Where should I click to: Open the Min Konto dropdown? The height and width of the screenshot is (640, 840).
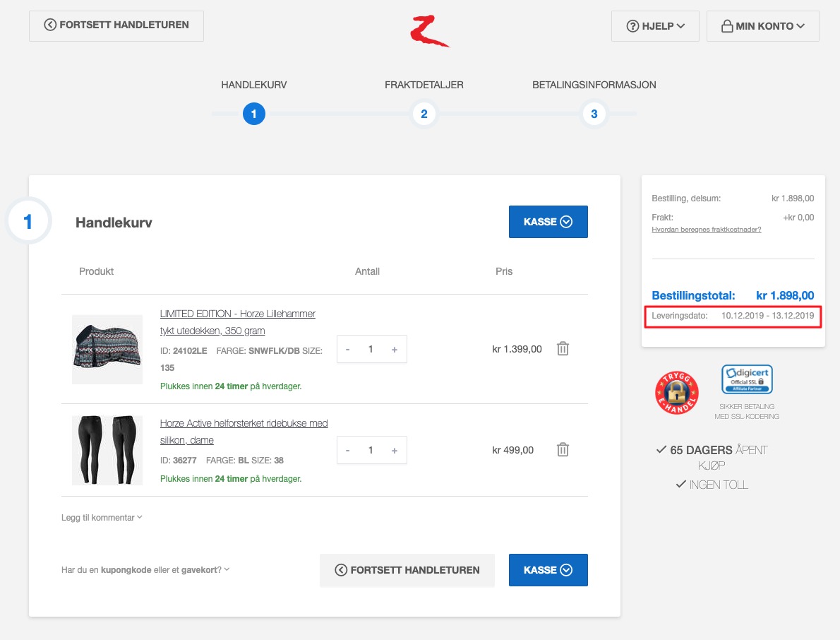coord(763,26)
